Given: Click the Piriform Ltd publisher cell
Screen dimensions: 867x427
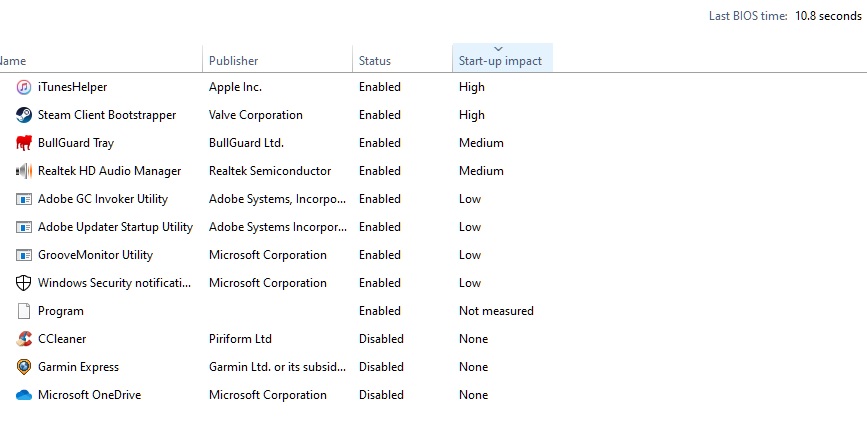Looking at the screenshot, I should [x=240, y=339].
